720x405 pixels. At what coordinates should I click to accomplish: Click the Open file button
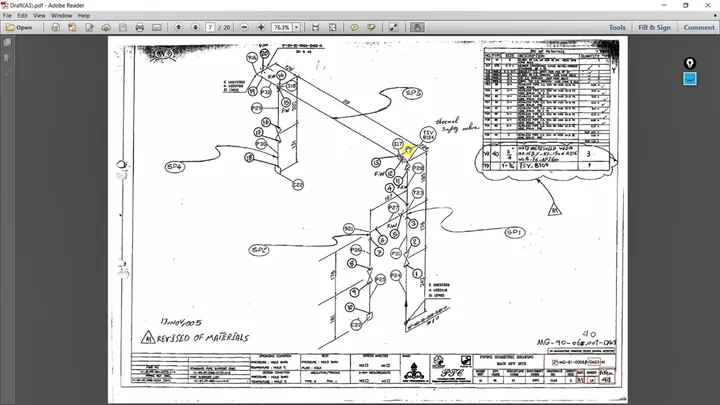tap(19, 28)
